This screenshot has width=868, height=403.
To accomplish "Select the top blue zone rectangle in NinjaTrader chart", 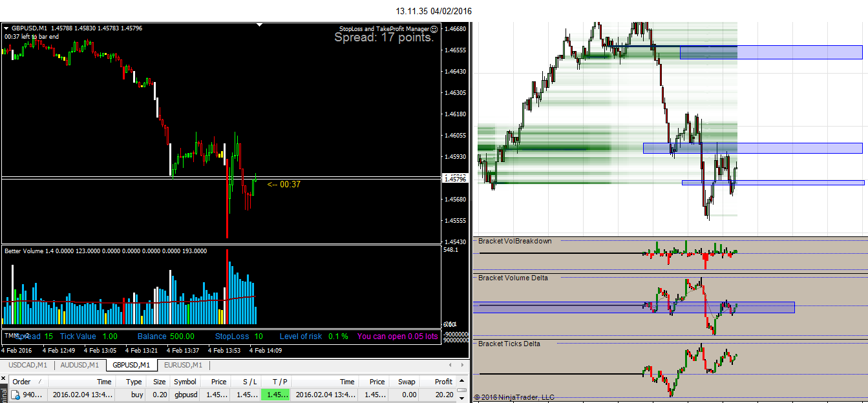I will click(x=771, y=52).
